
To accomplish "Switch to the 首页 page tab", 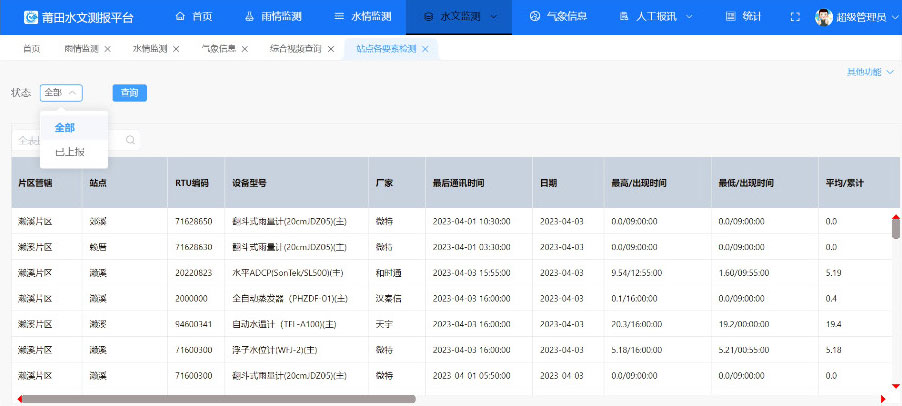I will tap(32, 49).
